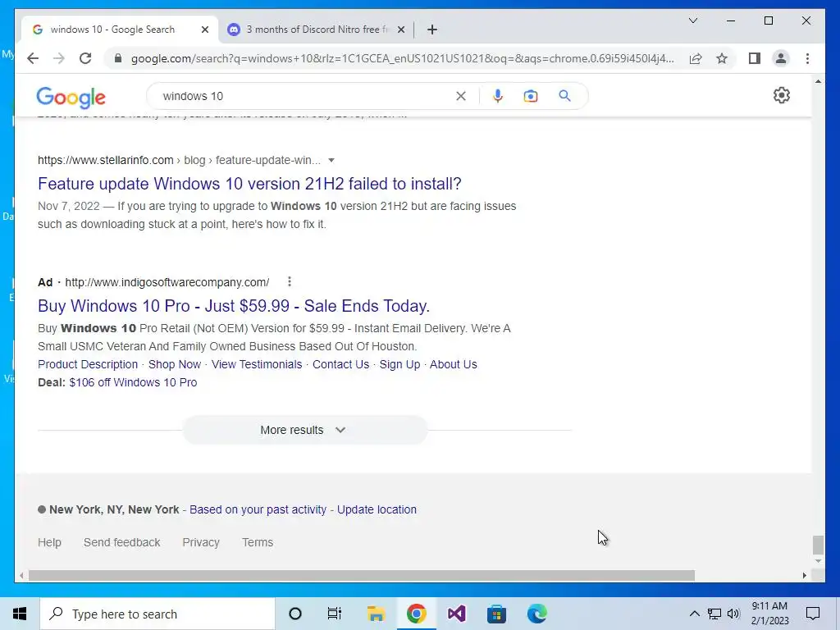
Task: Open Product Description ad sitelink
Action: click(88, 364)
